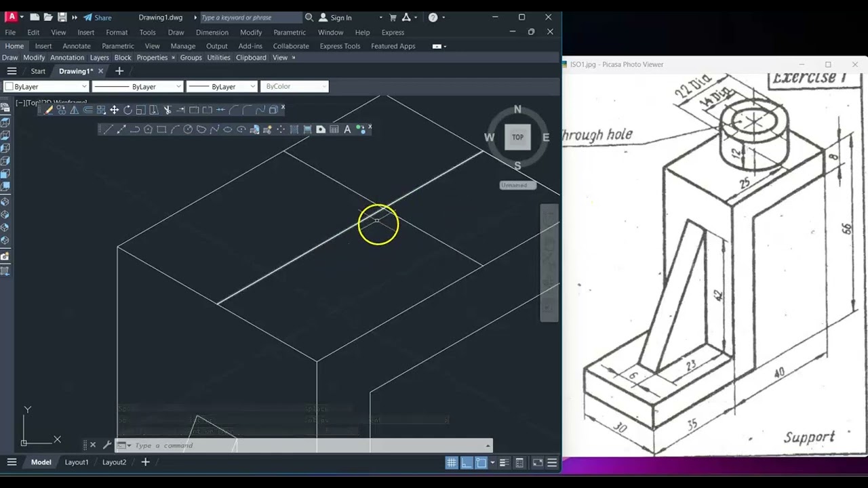
Task: Select the Construction Line tool
Action: coord(121,129)
